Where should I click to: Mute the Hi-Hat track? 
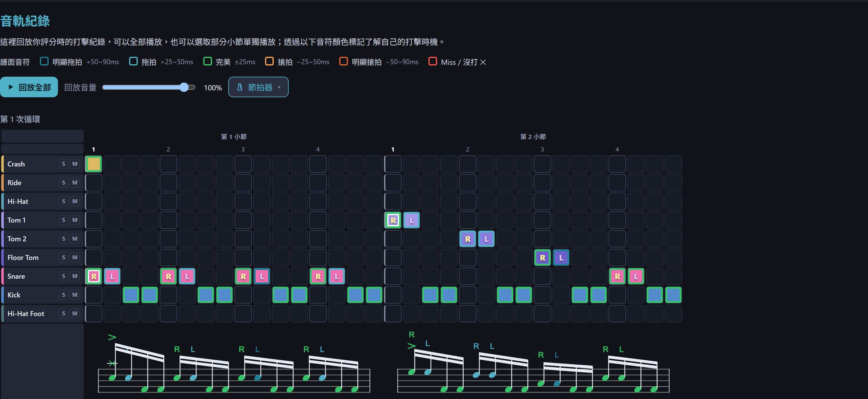tap(75, 201)
